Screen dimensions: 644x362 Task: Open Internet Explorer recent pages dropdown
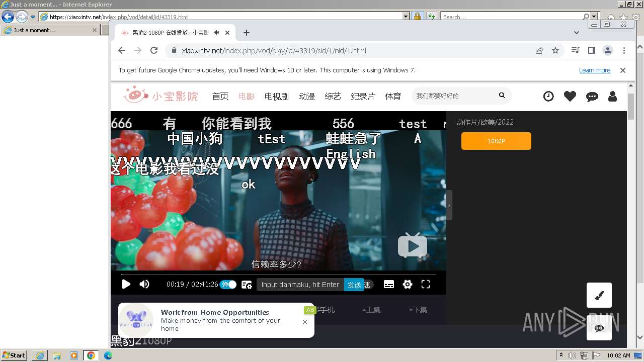point(33,17)
